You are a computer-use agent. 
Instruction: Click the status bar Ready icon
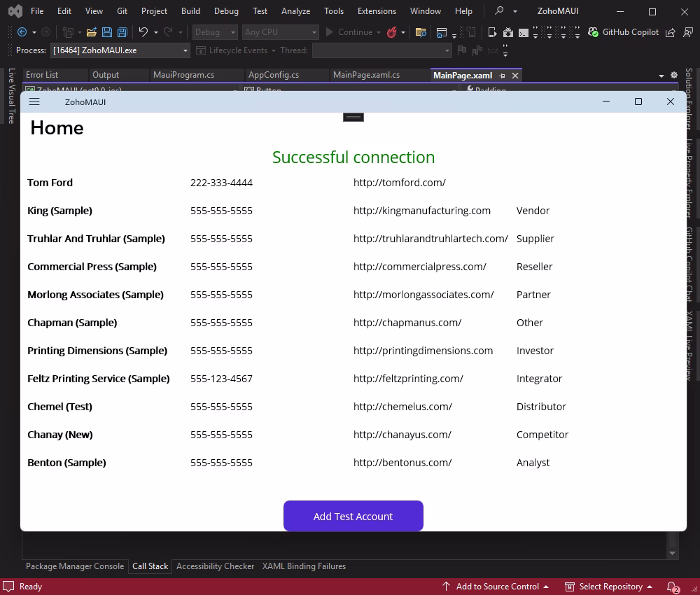tap(8, 586)
